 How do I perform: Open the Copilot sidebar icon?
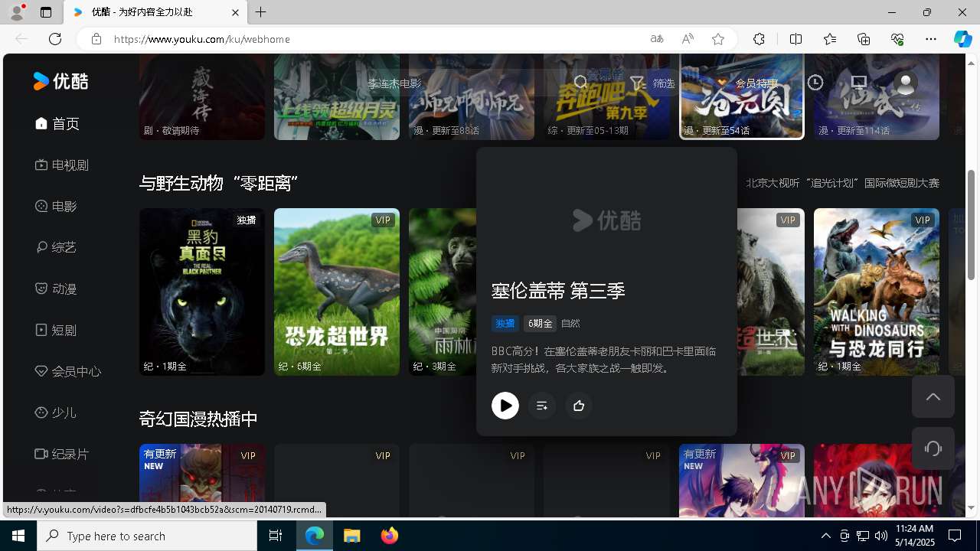[963, 39]
